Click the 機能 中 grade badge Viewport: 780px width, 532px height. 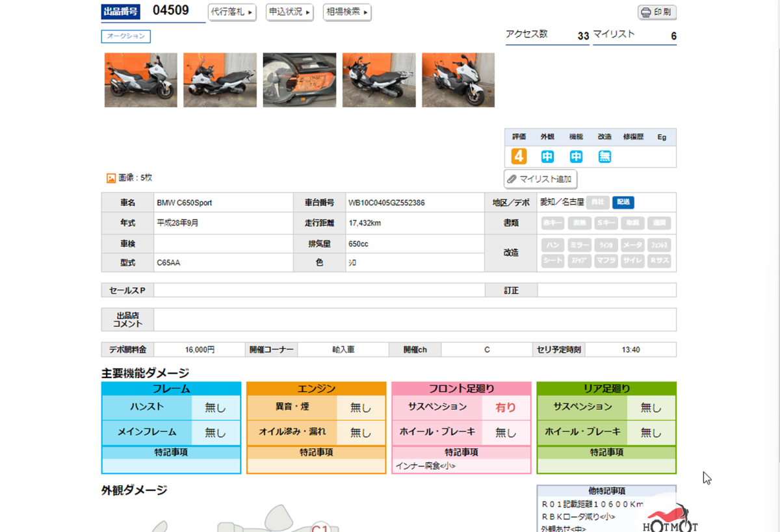tap(576, 157)
